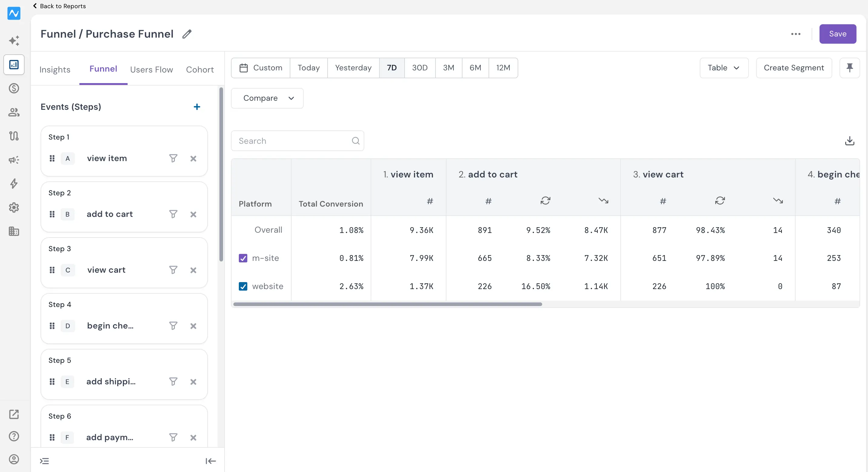This screenshot has height=472, width=868.
Task: Remove the view cart step
Action: 193,270
